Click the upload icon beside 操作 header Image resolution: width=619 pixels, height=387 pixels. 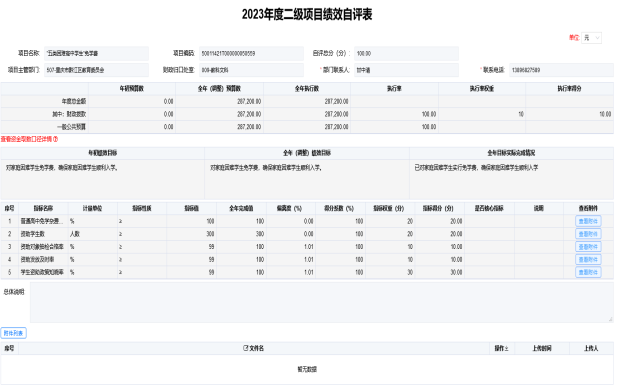(x=506, y=348)
